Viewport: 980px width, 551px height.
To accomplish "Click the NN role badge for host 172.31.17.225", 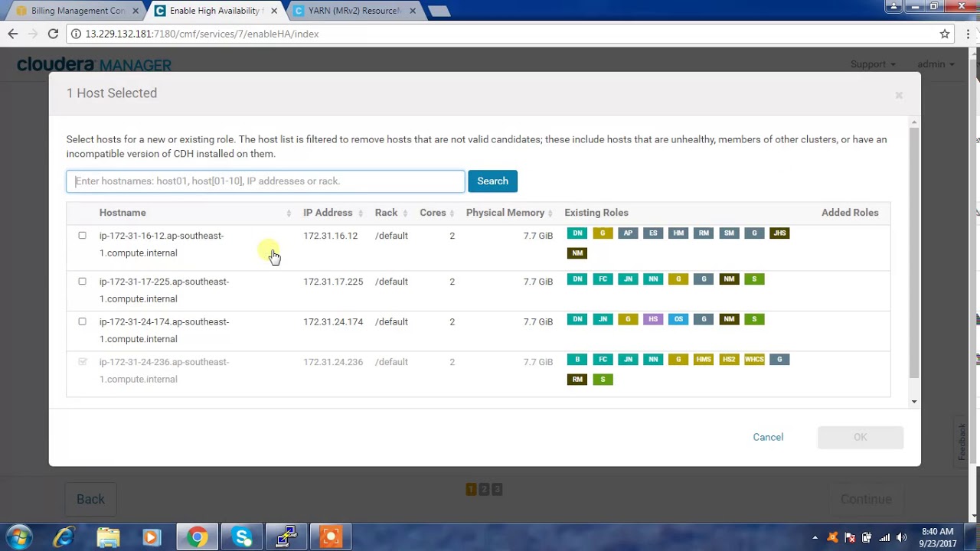I will click(653, 279).
